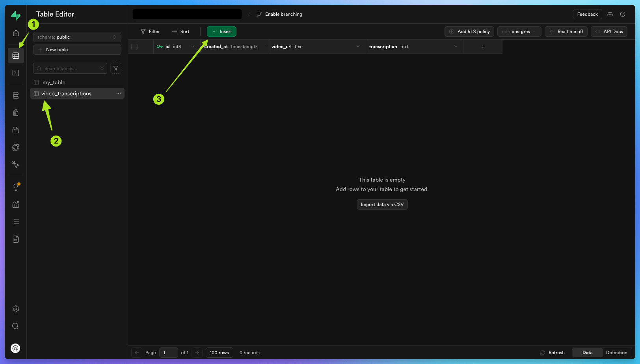
Task: Toggle the Realtime off button
Action: click(566, 32)
